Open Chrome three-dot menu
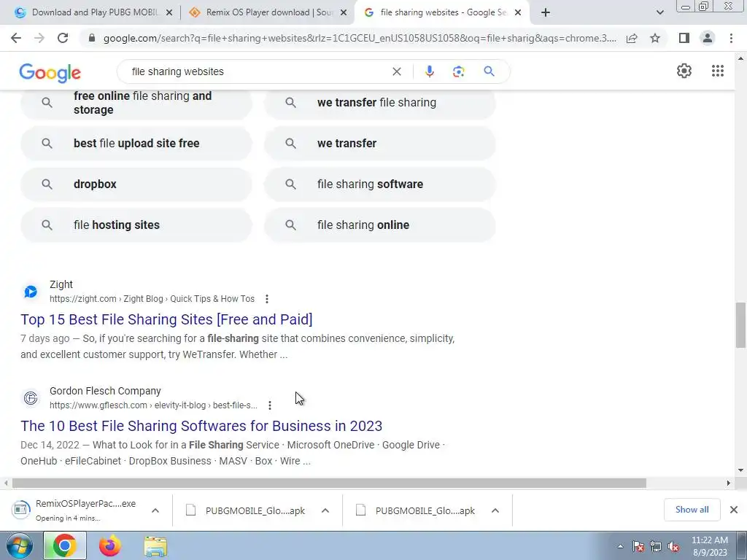This screenshot has width=747, height=560. (x=731, y=38)
